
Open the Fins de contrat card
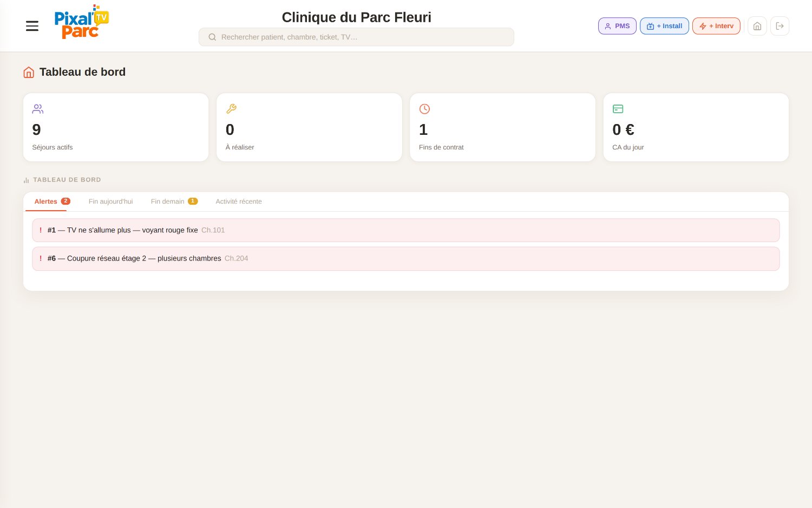pos(502,127)
